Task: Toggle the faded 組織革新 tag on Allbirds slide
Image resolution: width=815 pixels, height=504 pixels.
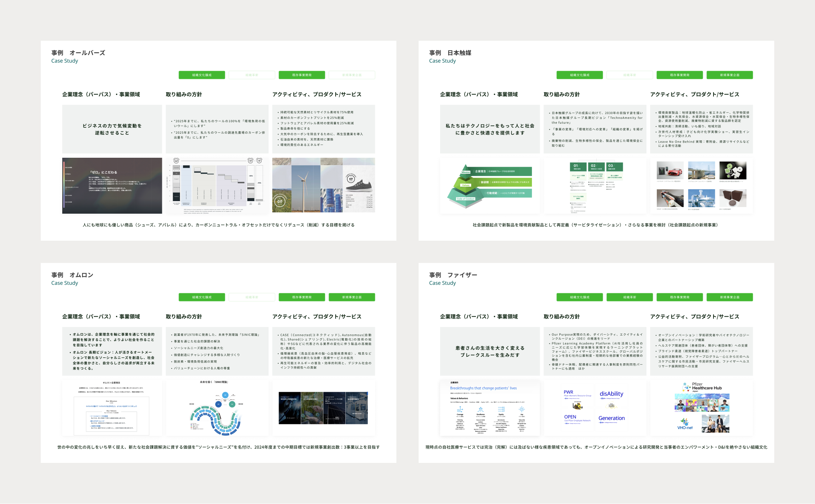Action: [252, 75]
